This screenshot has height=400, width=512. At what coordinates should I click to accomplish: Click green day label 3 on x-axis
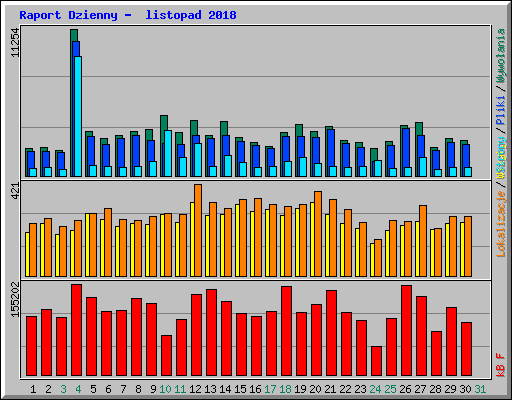coord(63,389)
